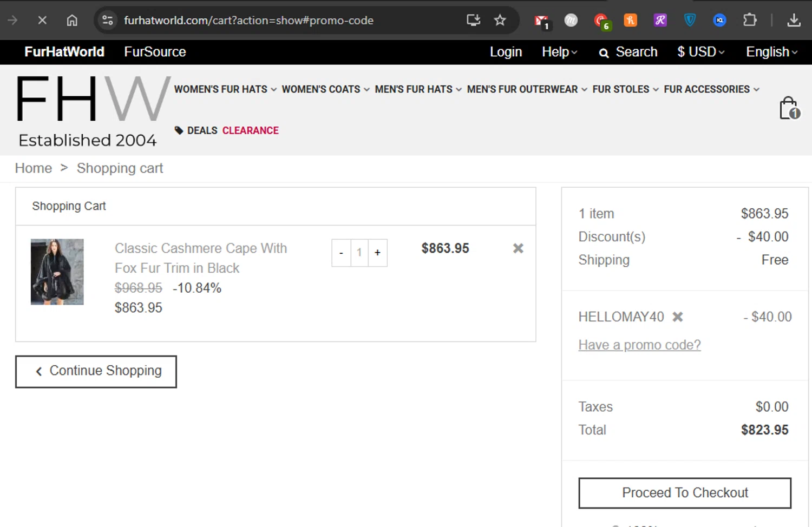Open the blue shield Bitwarden extension

[x=690, y=21]
